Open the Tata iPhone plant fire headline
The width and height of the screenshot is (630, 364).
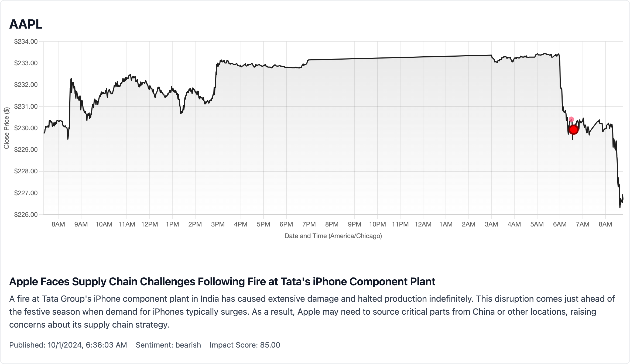[222, 281]
